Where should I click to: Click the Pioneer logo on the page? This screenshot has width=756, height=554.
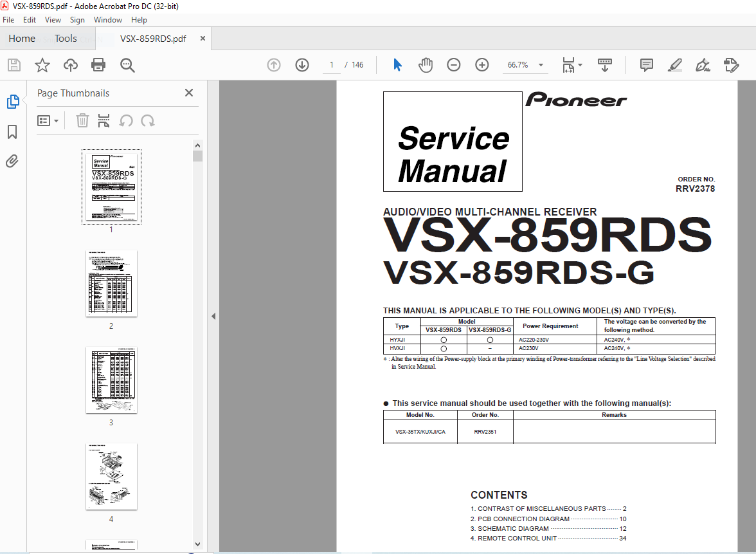576,100
